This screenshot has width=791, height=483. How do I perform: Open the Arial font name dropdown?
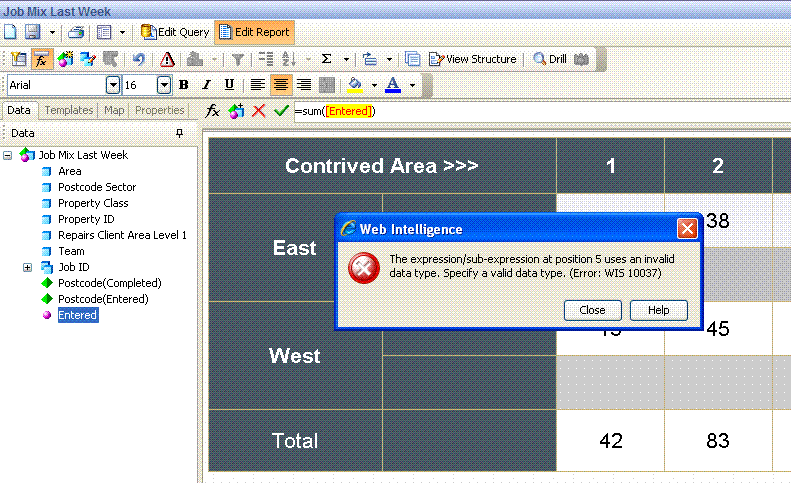click(113, 85)
